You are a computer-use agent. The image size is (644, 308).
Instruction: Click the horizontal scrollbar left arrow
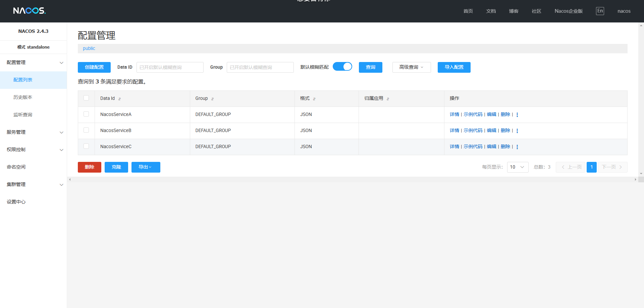click(x=70, y=179)
